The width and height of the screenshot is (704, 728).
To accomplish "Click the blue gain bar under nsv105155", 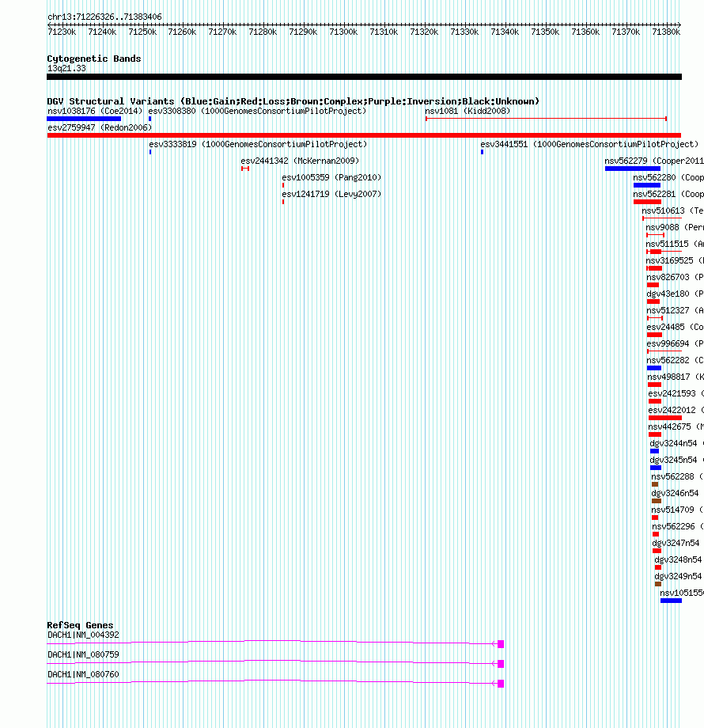I will (x=671, y=601).
